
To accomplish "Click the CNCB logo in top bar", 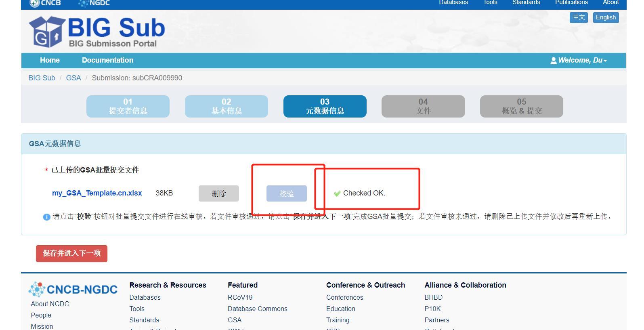I will [x=45, y=3].
